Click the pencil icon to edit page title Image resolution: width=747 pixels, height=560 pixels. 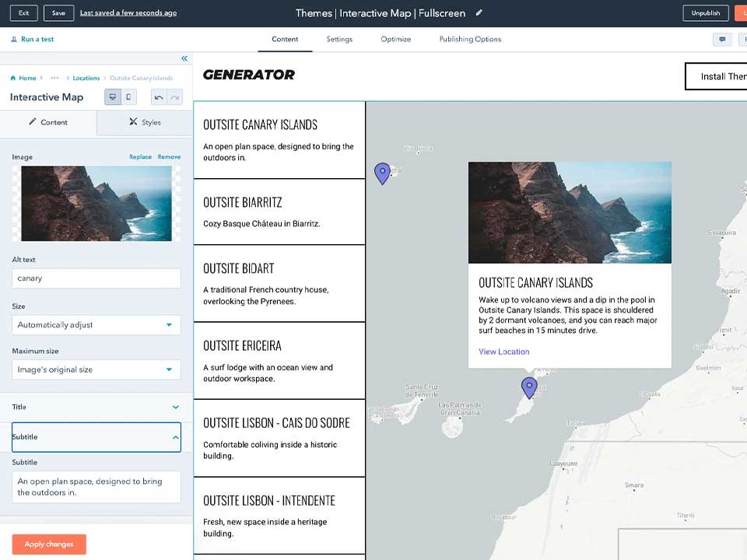[x=479, y=13]
